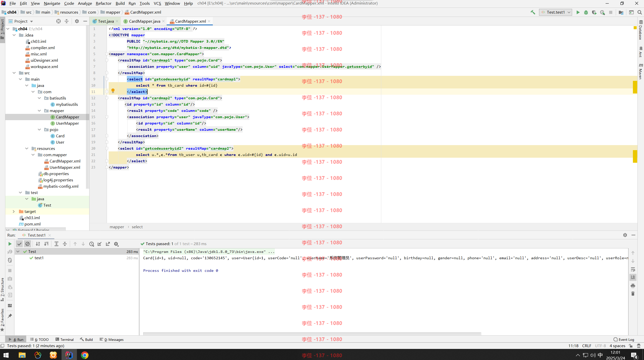Open the Refactor menu
Screen dimensions: 644x360
[x=103, y=3]
